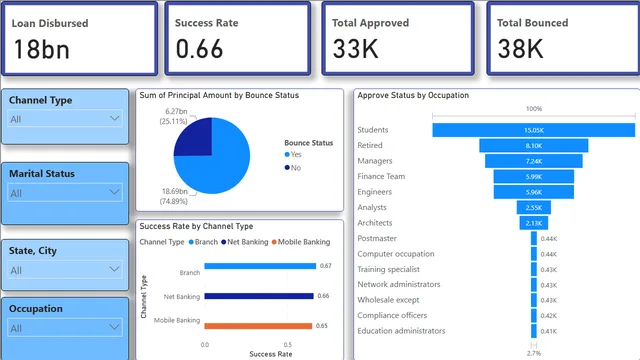Select the Analysts 2.55K funnel bar
Viewport: 640px width, 360px height.
[x=533, y=208]
